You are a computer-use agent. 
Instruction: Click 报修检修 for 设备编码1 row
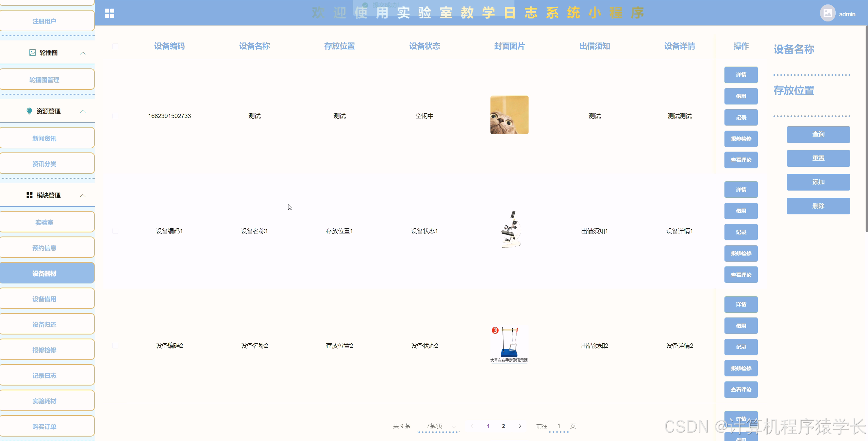tap(741, 254)
